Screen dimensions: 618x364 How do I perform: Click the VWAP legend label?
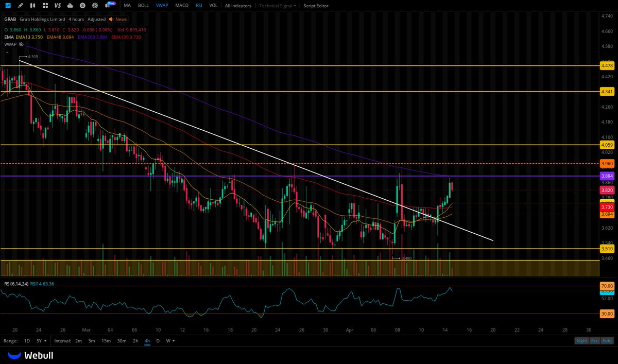click(x=10, y=44)
